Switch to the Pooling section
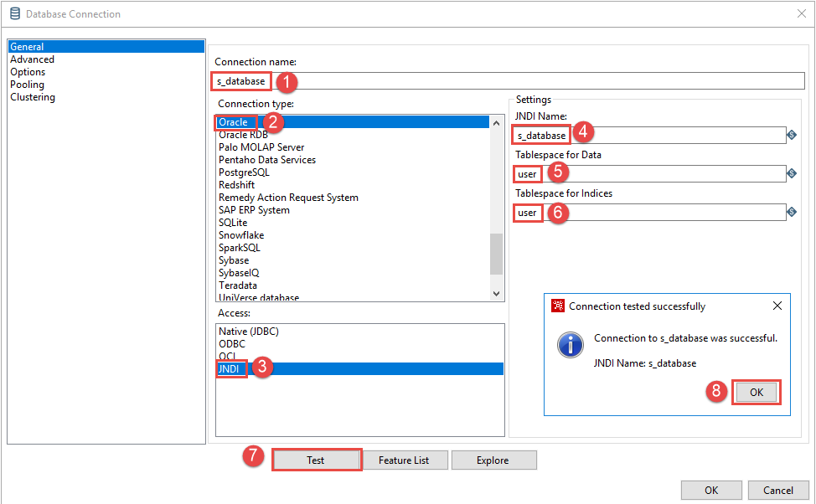 (28, 85)
